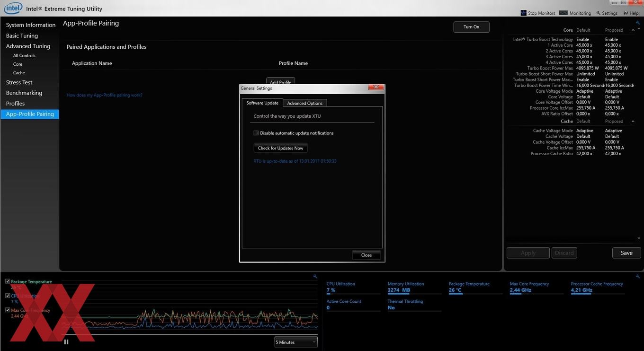This screenshot has height=351, width=644.
Task: Click the Close button in dialog
Action: click(x=367, y=255)
